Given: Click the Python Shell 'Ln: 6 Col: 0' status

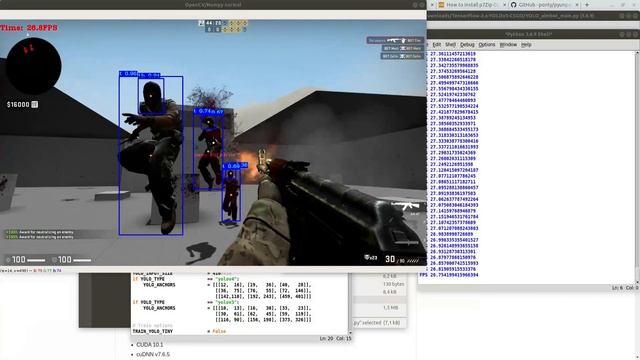Looking at the screenshot, I should pyautogui.click(x=625, y=288).
